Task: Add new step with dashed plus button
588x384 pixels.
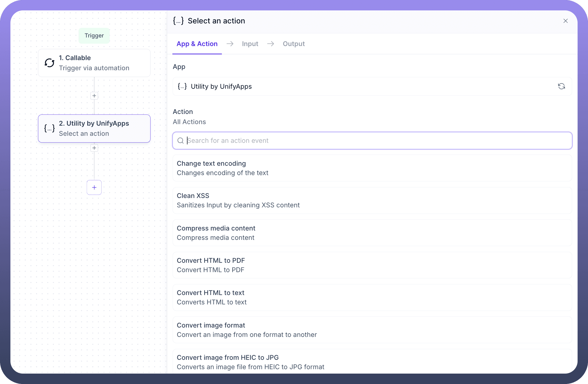Action: (94, 187)
